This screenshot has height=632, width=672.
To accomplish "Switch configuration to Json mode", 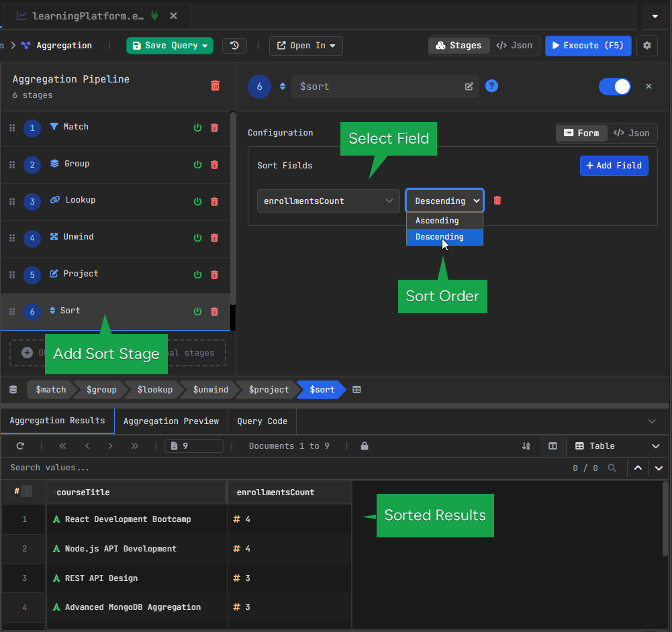I will coord(631,133).
